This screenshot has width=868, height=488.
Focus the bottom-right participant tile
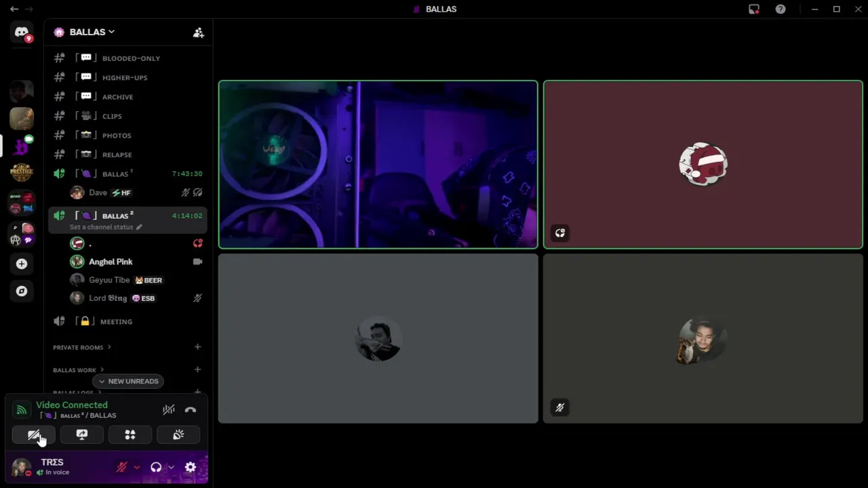click(703, 338)
